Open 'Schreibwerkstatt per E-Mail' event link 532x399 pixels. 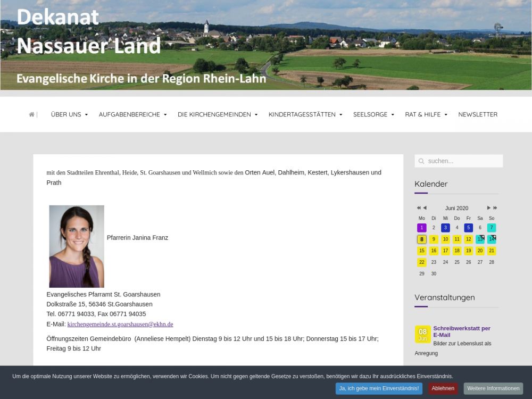pos(461,331)
